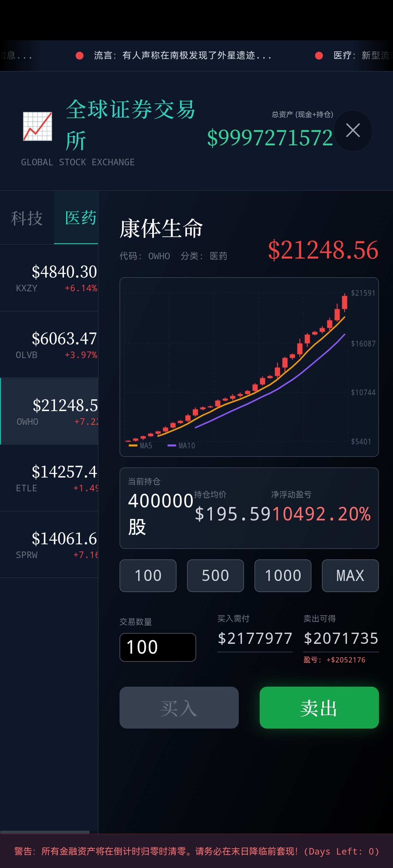
Task: Click the 总资产 (现金+持仓) label
Action: [302, 115]
